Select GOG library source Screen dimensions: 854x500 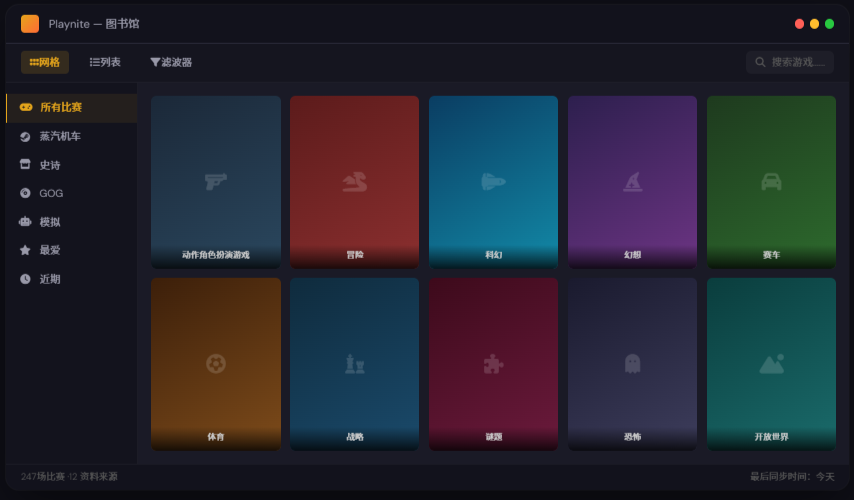pos(71,193)
